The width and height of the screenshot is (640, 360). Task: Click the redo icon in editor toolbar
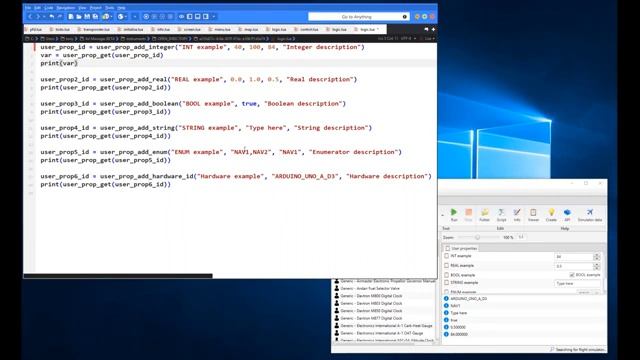60,17
